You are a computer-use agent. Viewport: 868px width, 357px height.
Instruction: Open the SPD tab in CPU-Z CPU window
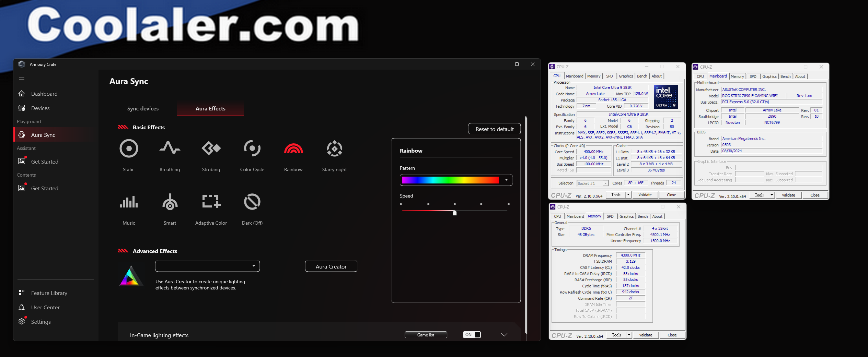point(609,76)
